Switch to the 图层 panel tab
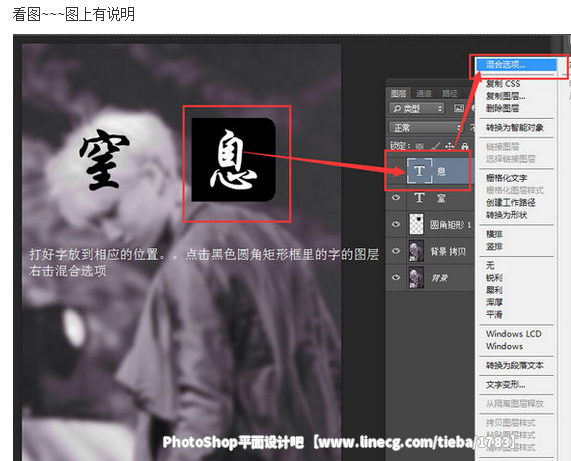This screenshot has width=571, height=461. click(398, 94)
